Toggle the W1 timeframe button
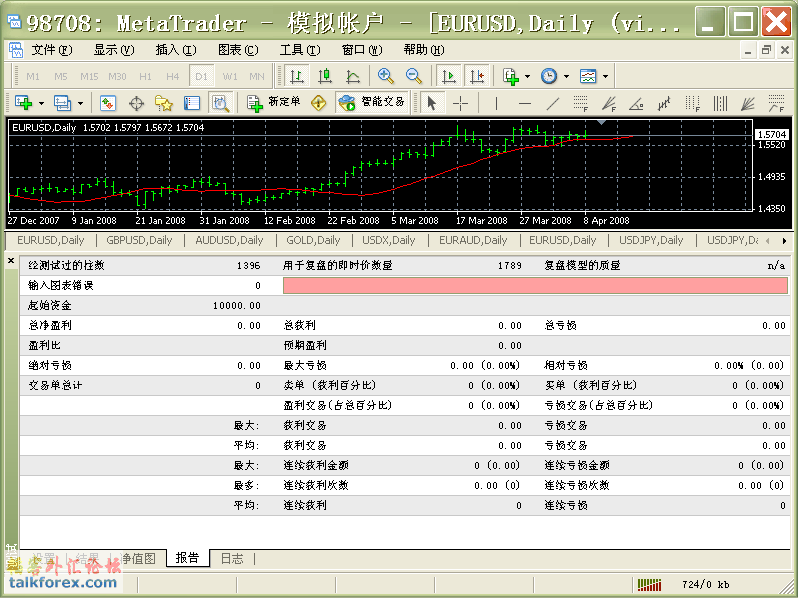 [230, 76]
